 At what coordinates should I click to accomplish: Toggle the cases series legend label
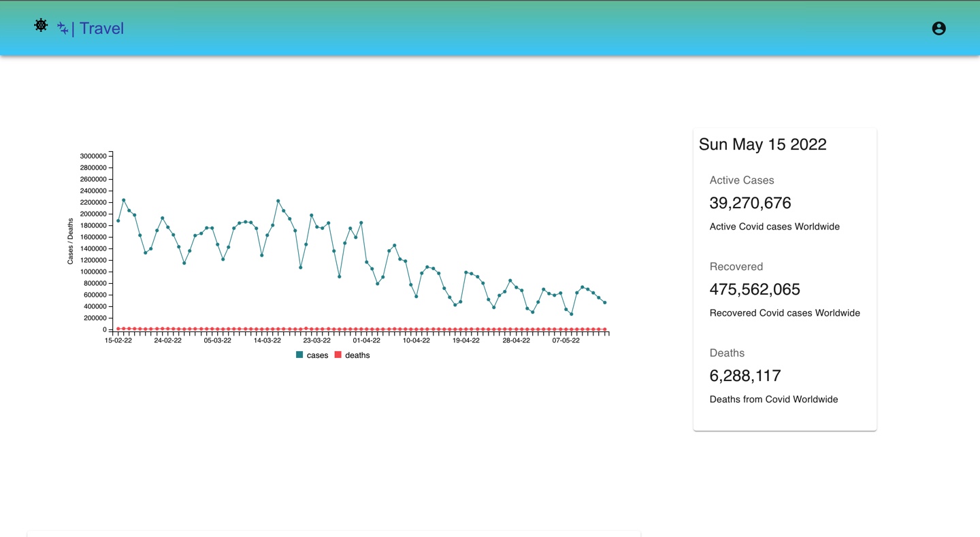317,355
